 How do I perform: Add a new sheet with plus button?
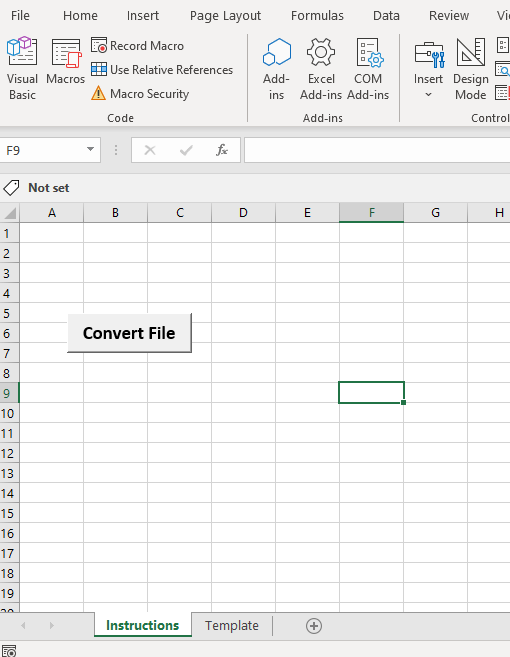click(314, 626)
